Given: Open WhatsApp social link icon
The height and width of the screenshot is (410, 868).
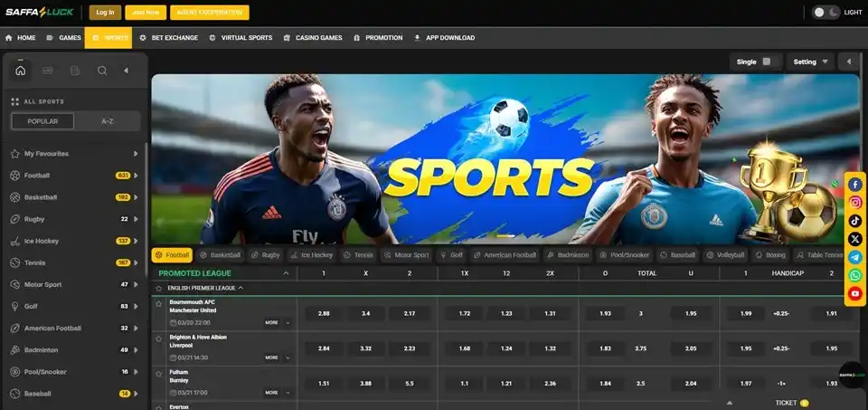Looking at the screenshot, I should [x=855, y=275].
